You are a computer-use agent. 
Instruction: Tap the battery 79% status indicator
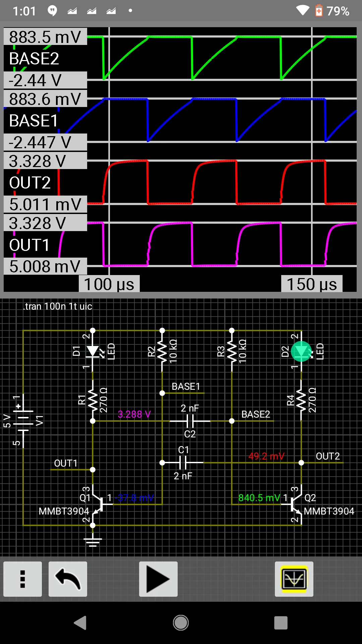coord(332,11)
